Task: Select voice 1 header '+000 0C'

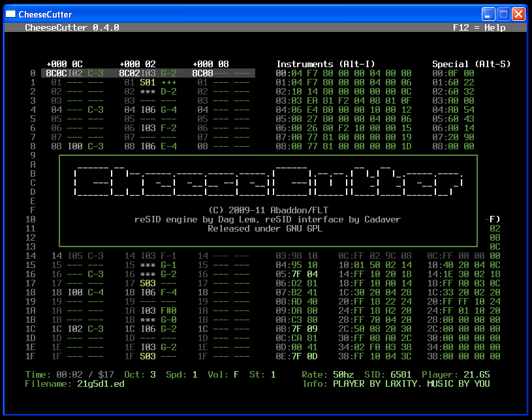Action: coord(65,64)
